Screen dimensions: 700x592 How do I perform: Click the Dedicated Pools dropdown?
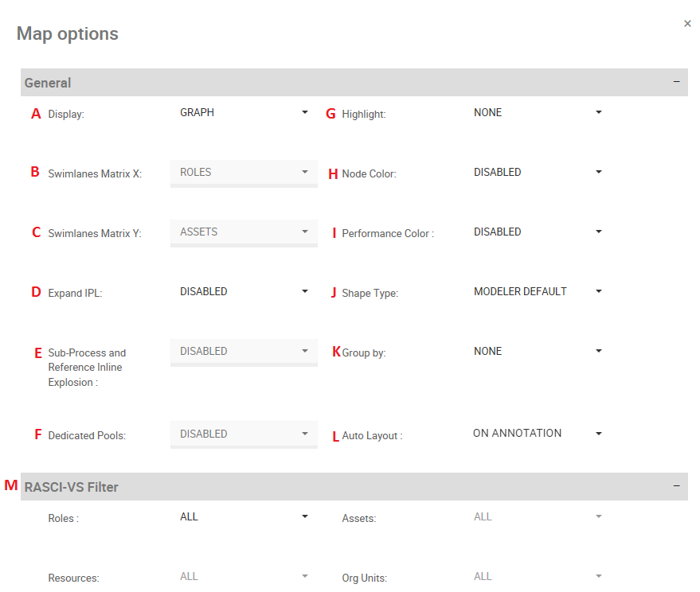(244, 434)
